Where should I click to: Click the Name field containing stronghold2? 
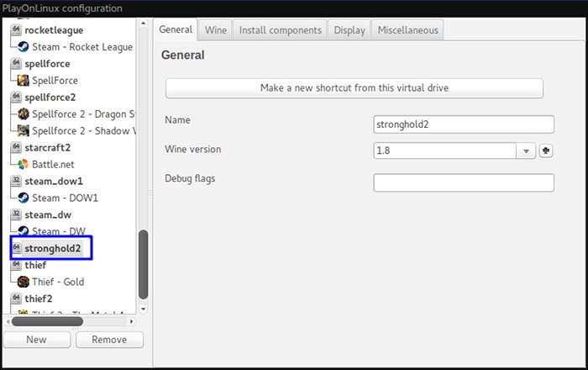coord(464,124)
